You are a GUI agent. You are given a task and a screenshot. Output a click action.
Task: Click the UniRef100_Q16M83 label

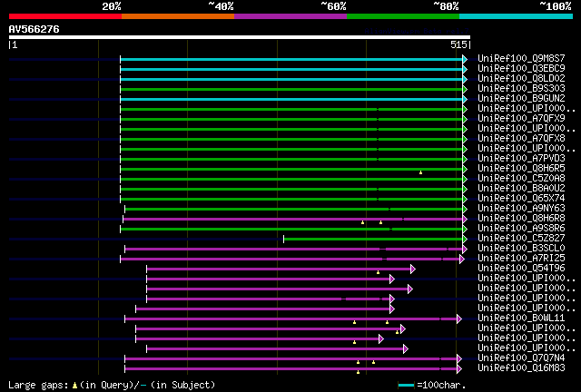[521, 367]
